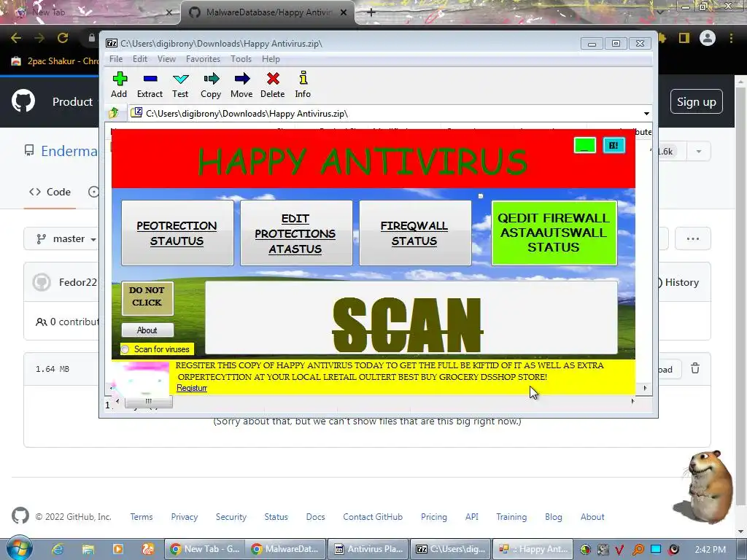The height and width of the screenshot is (560, 747).
Task: Click the Training footer link
Action: coord(511,517)
